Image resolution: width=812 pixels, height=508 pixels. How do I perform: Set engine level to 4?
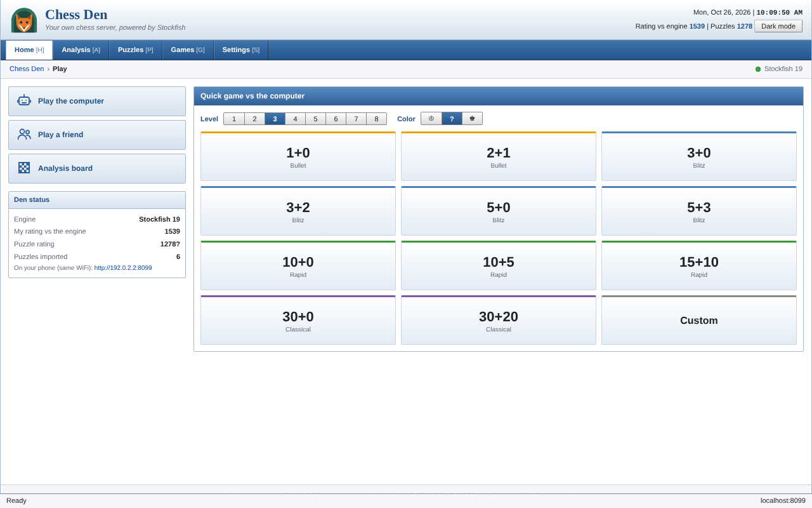pos(295,119)
